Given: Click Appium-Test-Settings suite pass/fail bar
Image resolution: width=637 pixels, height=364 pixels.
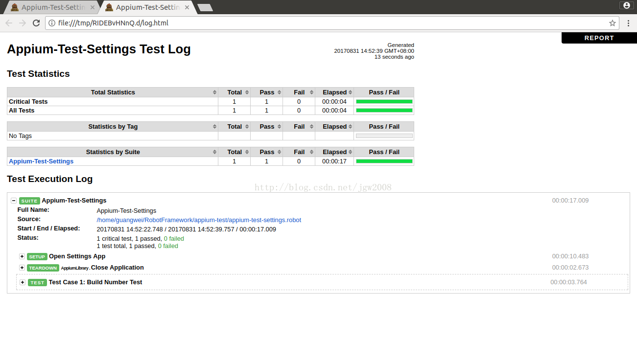Looking at the screenshot, I should [384, 161].
